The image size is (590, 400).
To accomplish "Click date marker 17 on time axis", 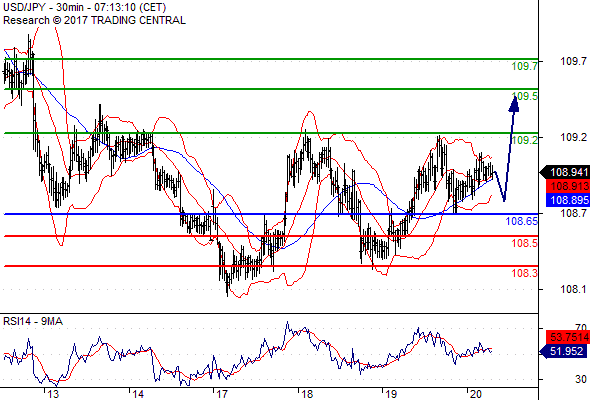I will pyautogui.click(x=222, y=394).
